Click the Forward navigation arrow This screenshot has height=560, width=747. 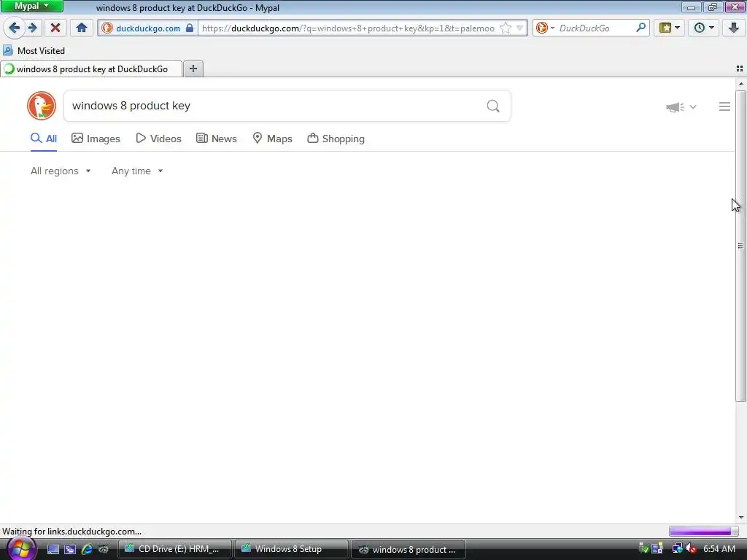click(x=32, y=28)
